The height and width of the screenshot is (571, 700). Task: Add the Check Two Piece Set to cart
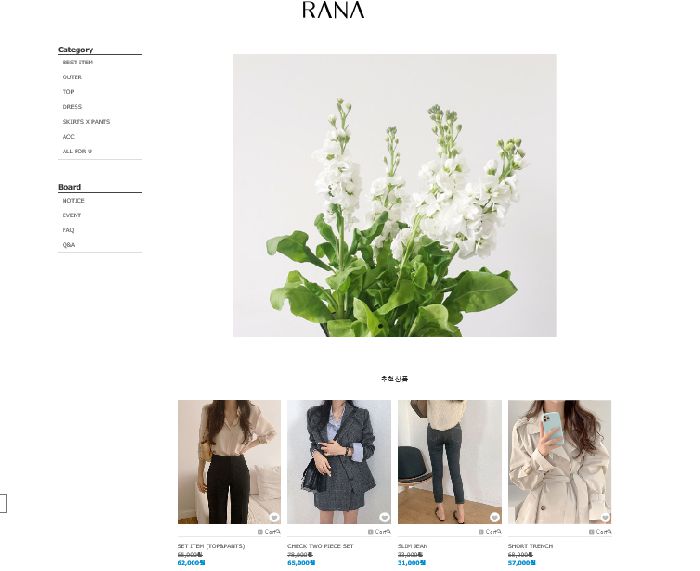(379, 532)
